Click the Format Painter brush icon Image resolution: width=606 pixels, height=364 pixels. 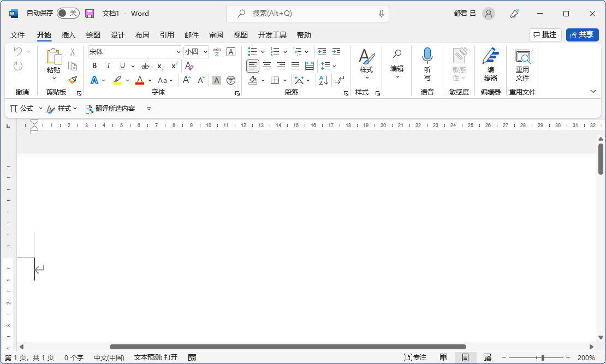click(73, 80)
